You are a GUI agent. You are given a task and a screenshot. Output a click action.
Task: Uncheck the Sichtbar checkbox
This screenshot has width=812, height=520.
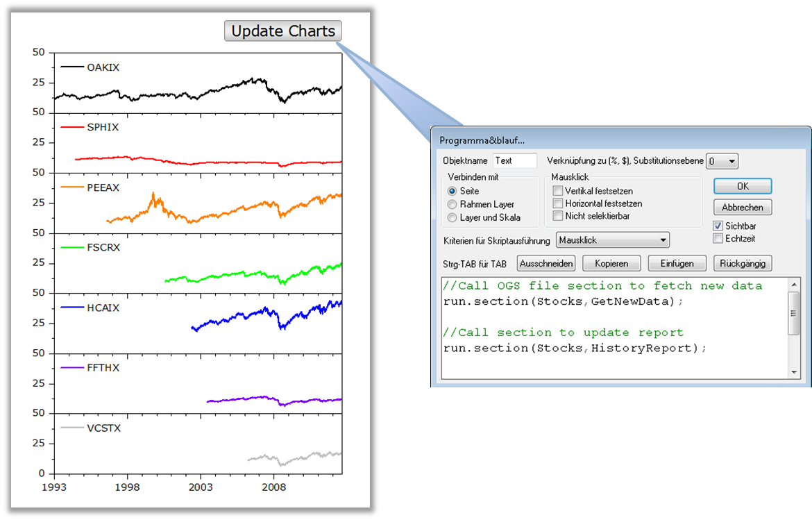pos(718,226)
